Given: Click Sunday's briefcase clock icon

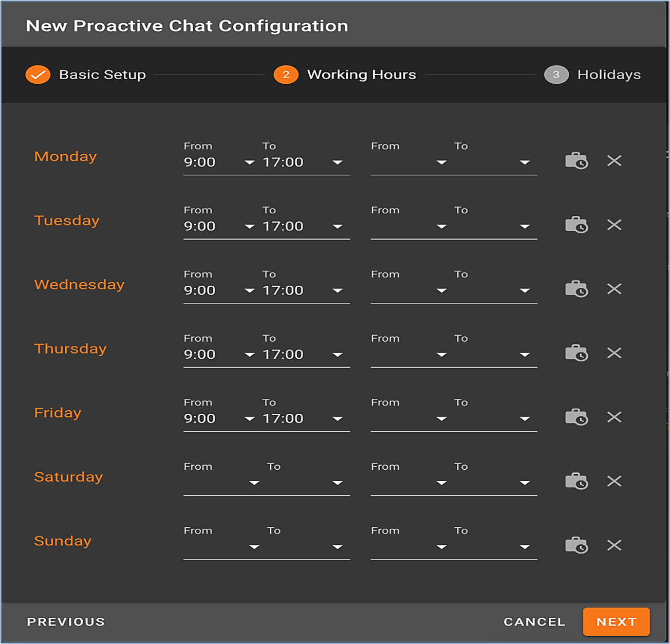Looking at the screenshot, I should (x=576, y=545).
